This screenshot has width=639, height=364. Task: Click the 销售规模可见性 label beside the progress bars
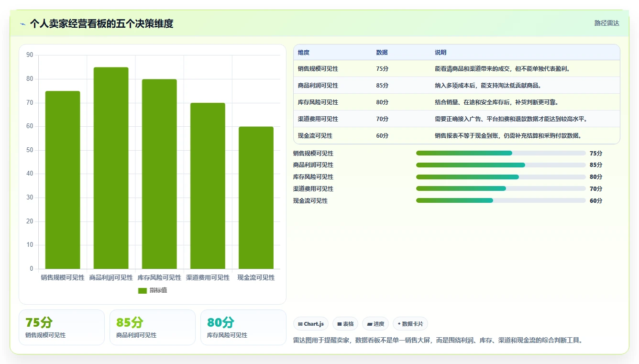313,154
